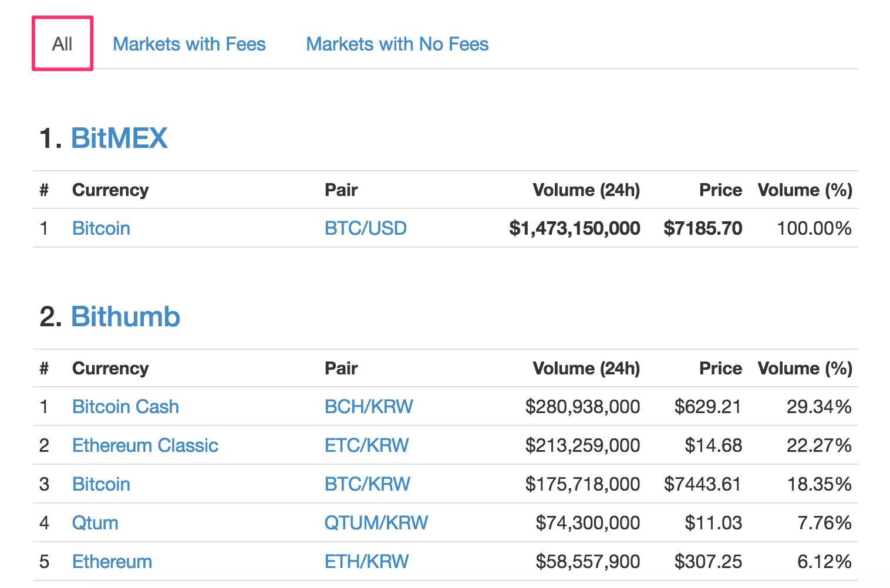
Task: Click Volume (24h) header in BitMEX table
Action: [x=586, y=190]
